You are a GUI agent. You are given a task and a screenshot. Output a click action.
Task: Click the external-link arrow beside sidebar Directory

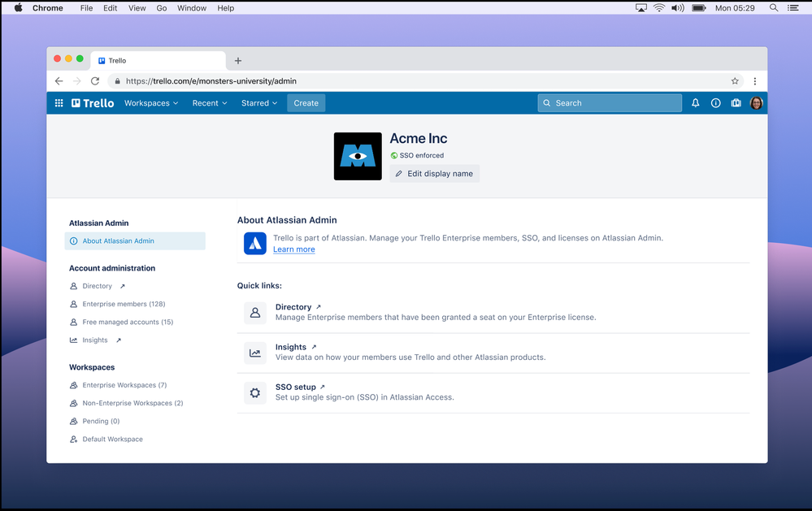coord(122,286)
